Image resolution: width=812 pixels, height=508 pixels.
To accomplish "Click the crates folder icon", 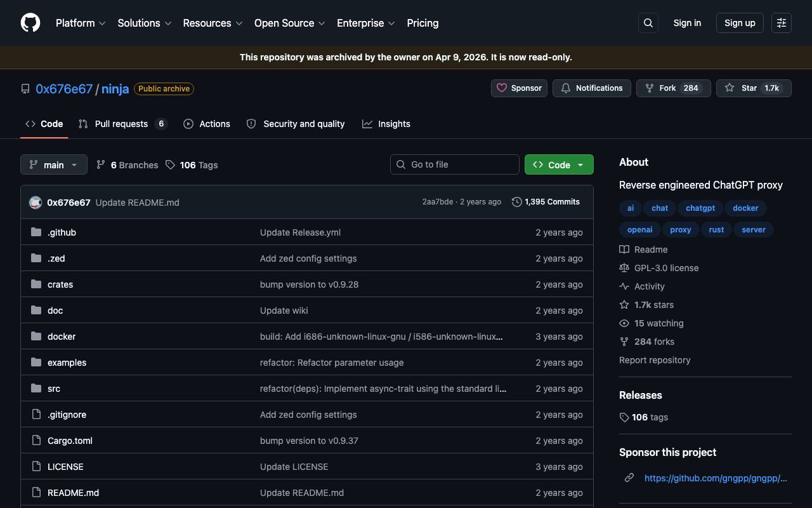I will (x=36, y=284).
